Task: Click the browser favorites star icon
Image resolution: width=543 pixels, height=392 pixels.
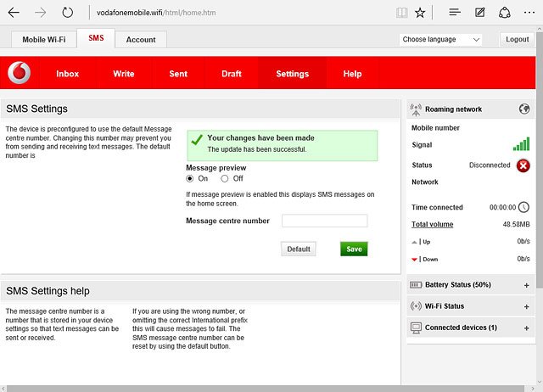Action: tap(420, 13)
